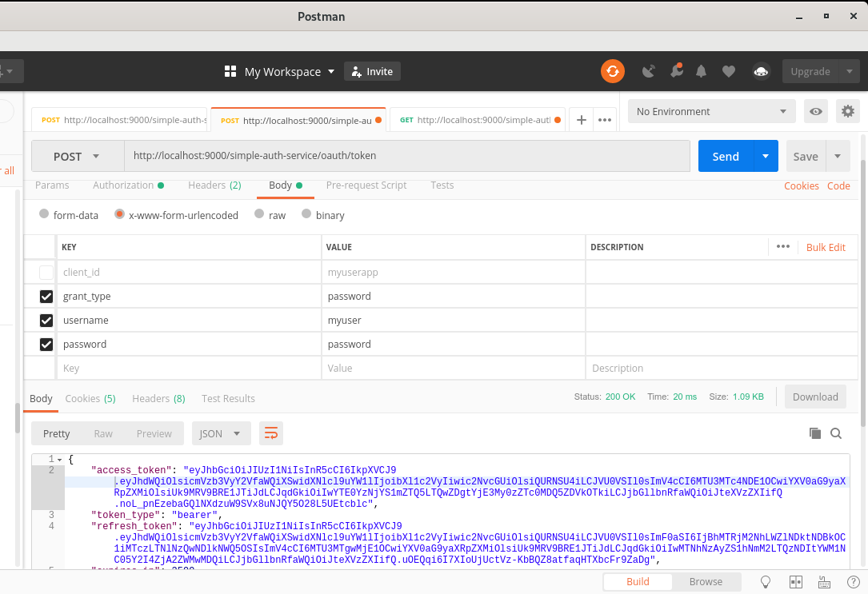
Task: Open the Cookies link
Action: pos(801,185)
